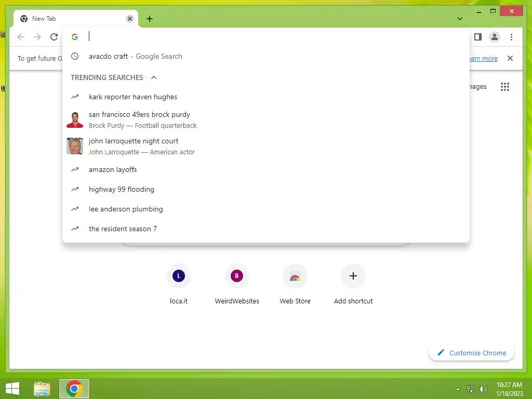This screenshot has width=532, height=399.
Task: Click the trending icon beside the resident season 7
Action: (75, 229)
